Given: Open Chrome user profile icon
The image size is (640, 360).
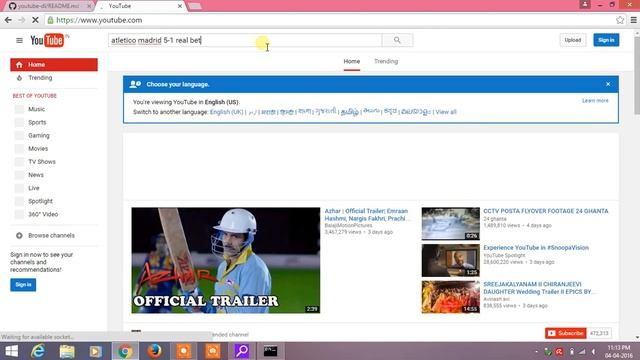Looking at the screenshot, I should click(x=585, y=4).
